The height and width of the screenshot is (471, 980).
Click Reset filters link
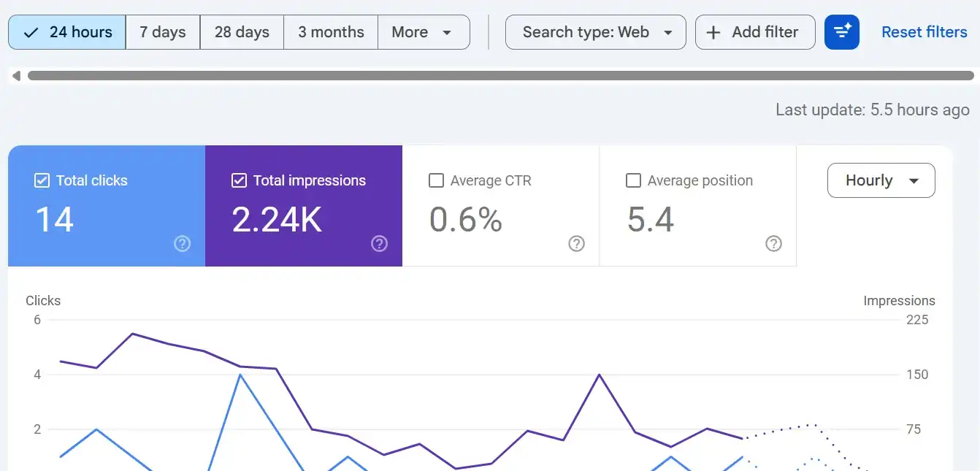pyautogui.click(x=925, y=32)
